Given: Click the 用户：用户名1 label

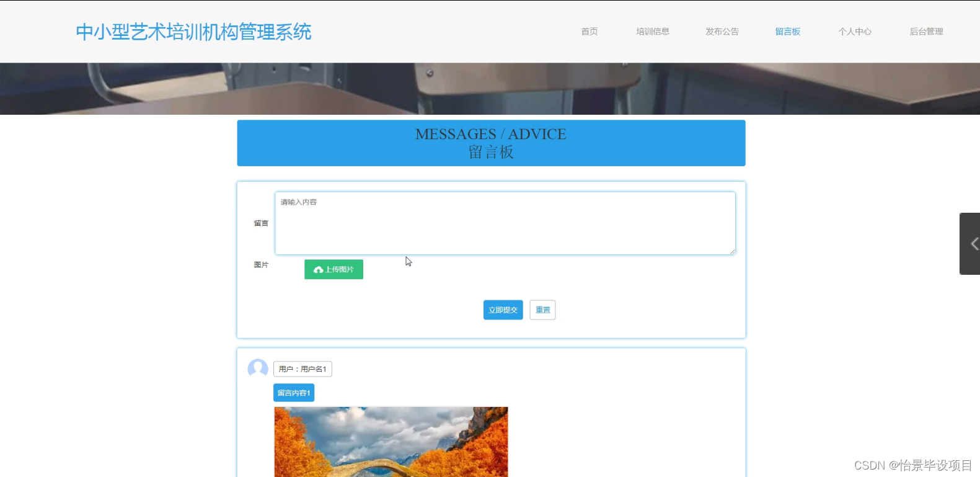Looking at the screenshot, I should [x=302, y=369].
